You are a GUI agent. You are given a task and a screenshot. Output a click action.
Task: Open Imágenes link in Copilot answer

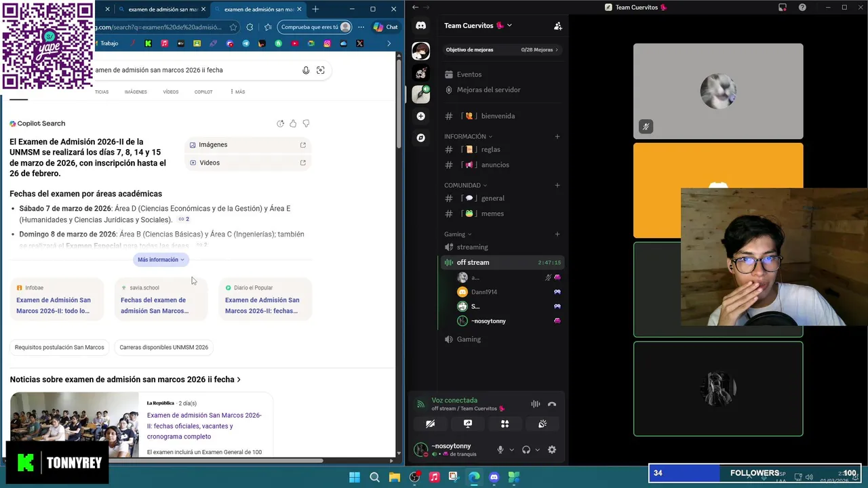(x=248, y=144)
